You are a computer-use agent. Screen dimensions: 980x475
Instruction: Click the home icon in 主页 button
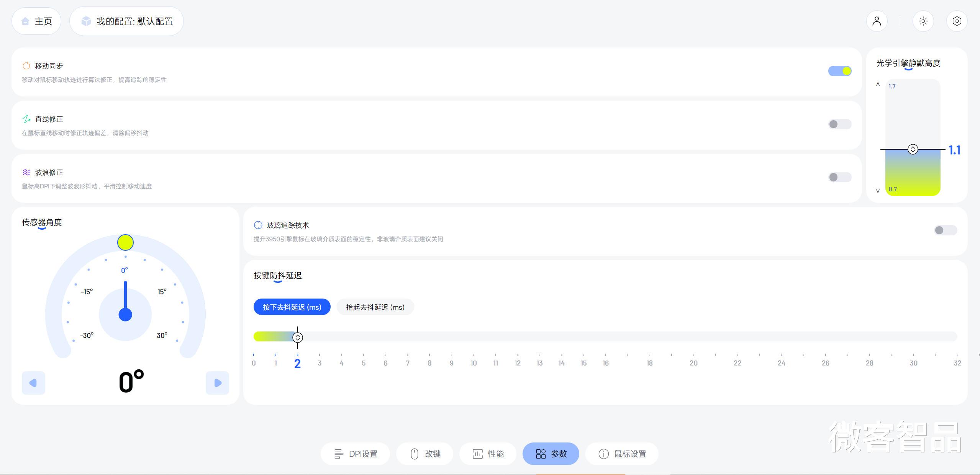pos(26,21)
